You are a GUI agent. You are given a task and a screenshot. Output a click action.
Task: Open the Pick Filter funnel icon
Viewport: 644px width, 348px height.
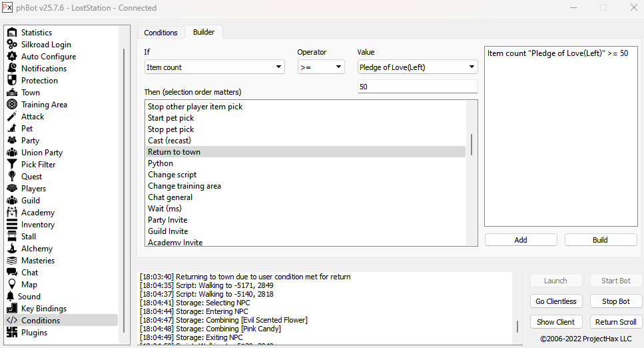[x=11, y=164]
